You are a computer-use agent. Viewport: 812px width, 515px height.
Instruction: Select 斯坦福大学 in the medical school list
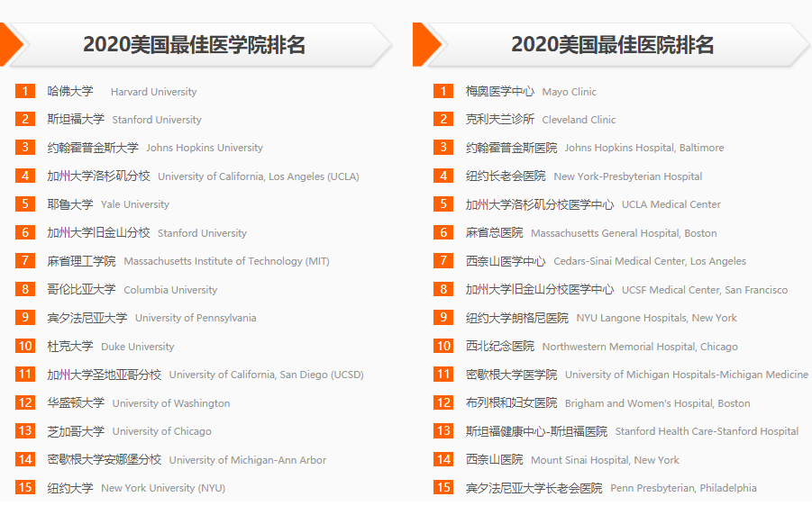pos(76,120)
